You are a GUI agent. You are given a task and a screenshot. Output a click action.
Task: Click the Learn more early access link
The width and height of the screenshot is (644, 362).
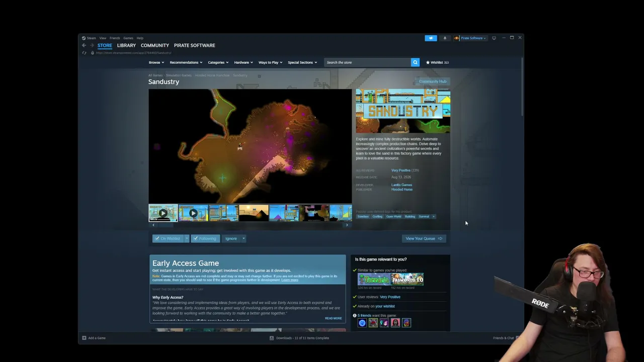[x=290, y=280]
